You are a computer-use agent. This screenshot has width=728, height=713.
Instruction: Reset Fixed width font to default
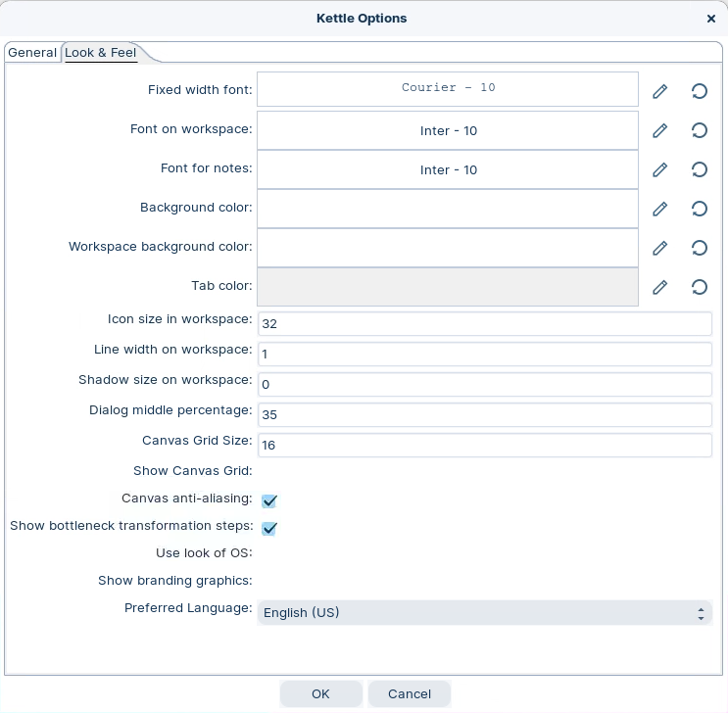coord(700,91)
